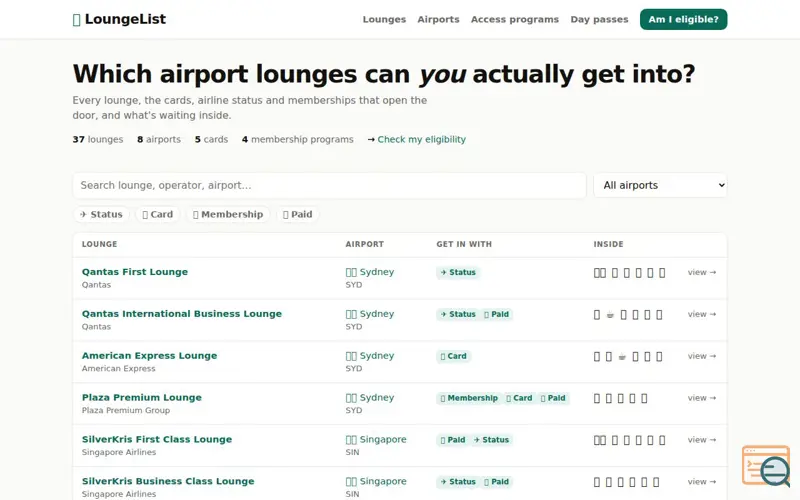Click Plaza Premium Group operator text

pos(126,410)
